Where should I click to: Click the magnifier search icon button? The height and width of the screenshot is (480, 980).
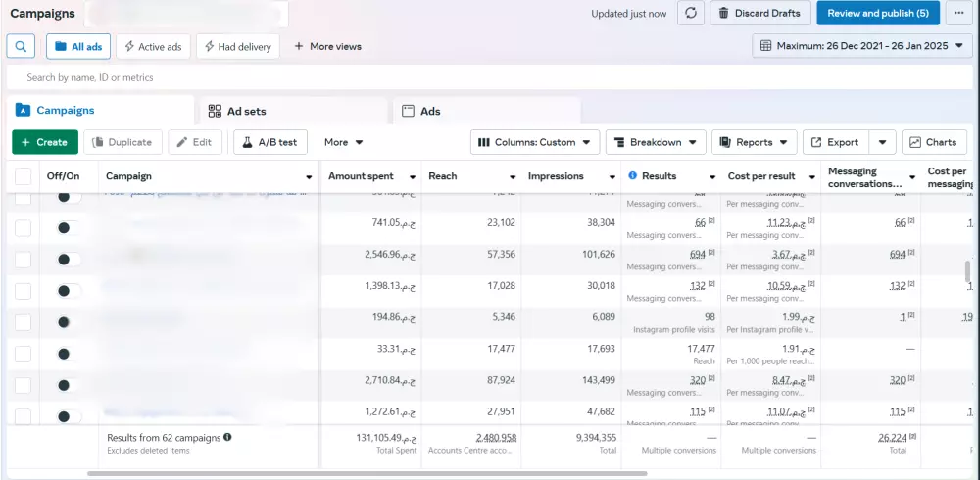point(22,46)
